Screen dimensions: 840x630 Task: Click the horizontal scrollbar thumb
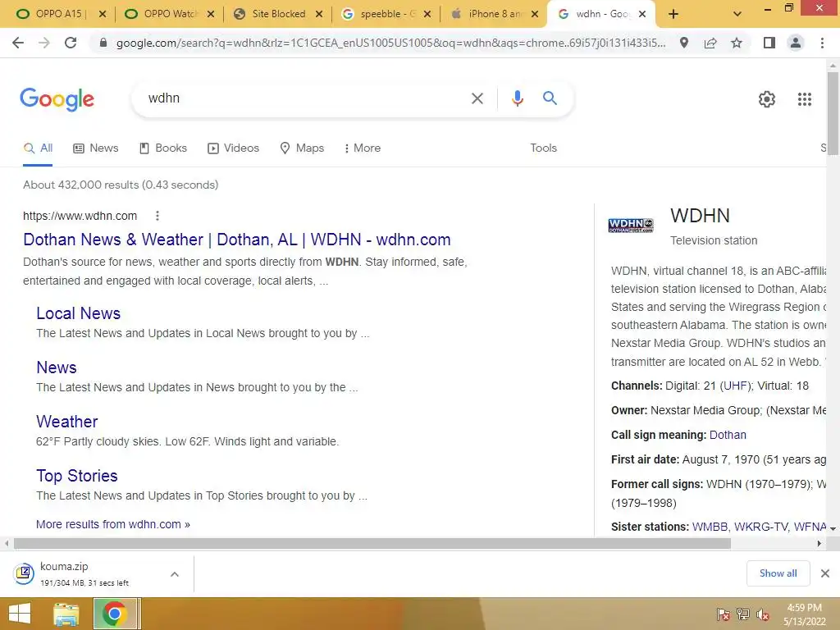pos(372,544)
